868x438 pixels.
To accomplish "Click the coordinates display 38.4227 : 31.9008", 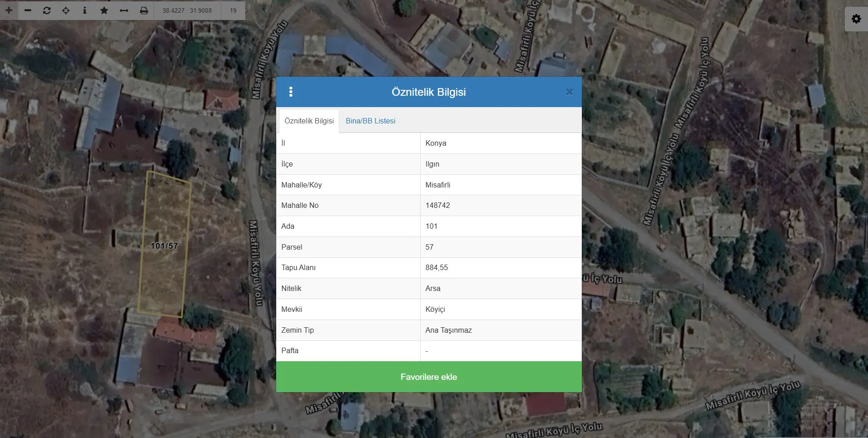I will click(187, 10).
